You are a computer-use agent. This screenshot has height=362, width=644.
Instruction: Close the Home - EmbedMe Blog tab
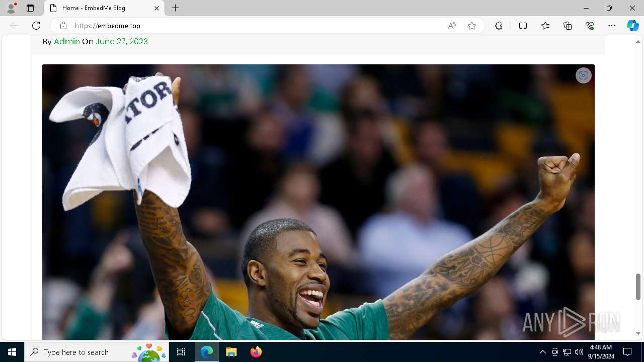tap(156, 8)
